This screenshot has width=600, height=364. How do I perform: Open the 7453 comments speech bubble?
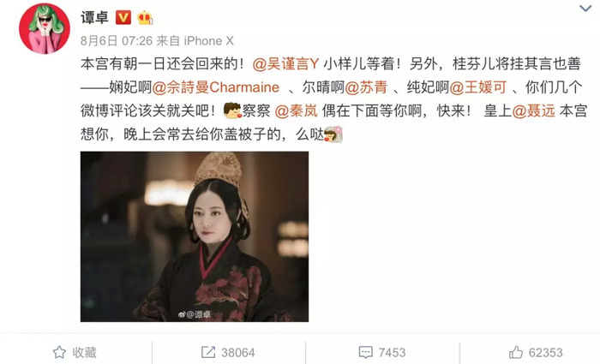tap(365, 352)
